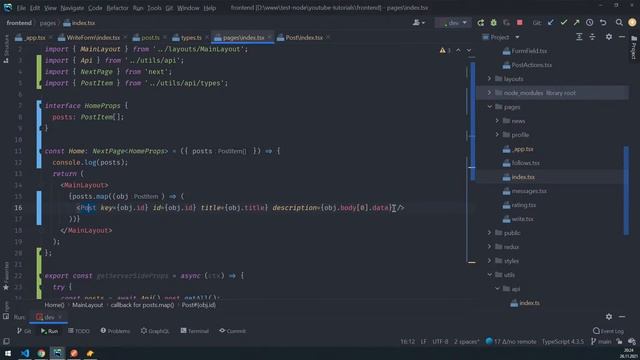Open Google Chrome from taskbar
The height and width of the screenshot is (360, 640).
(x=41, y=353)
